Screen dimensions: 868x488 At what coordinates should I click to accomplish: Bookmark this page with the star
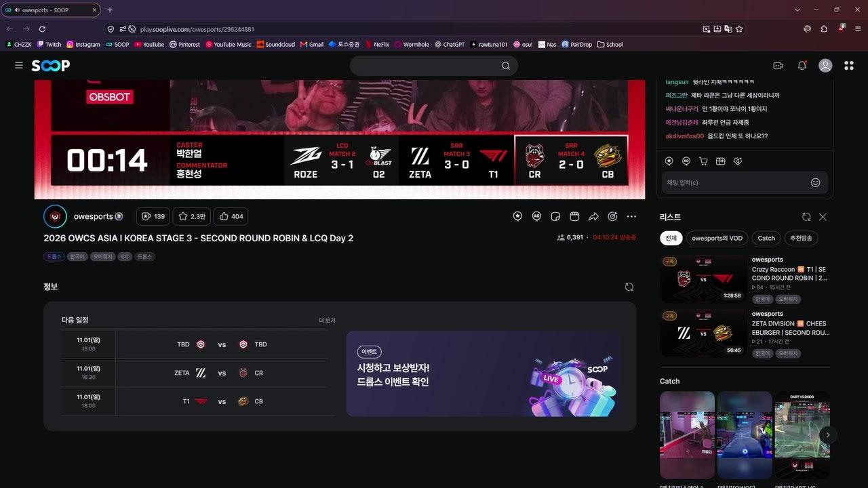tap(739, 29)
